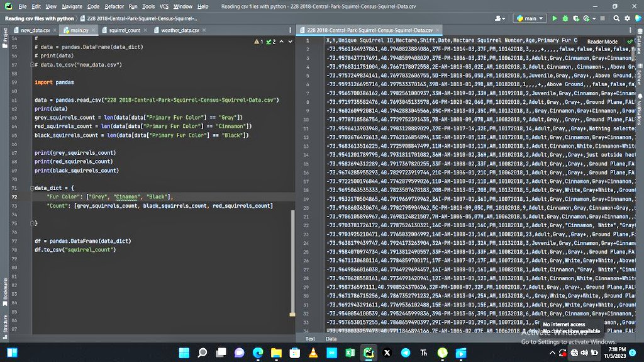Open the Navigate menu

click(72, 6)
